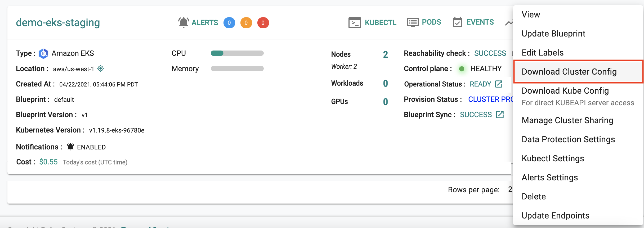Click the trends chart icon
This screenshot has height=228, width=644.
[509, 23]
